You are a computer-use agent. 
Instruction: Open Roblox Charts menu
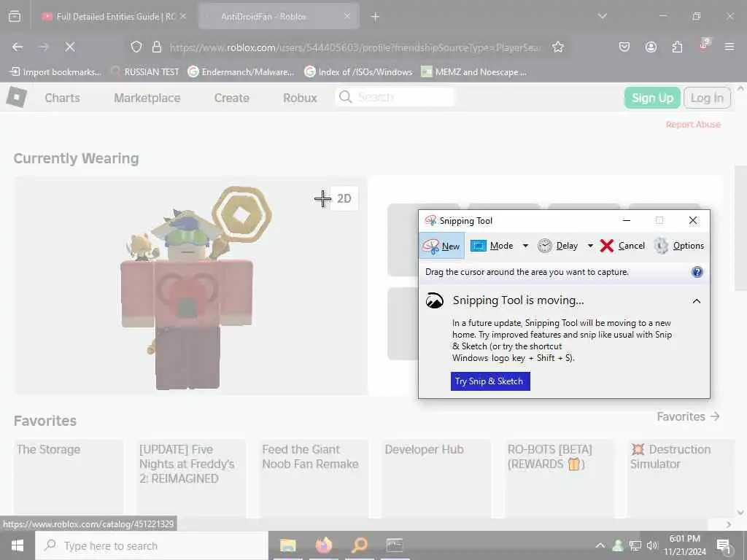(63, 98)
